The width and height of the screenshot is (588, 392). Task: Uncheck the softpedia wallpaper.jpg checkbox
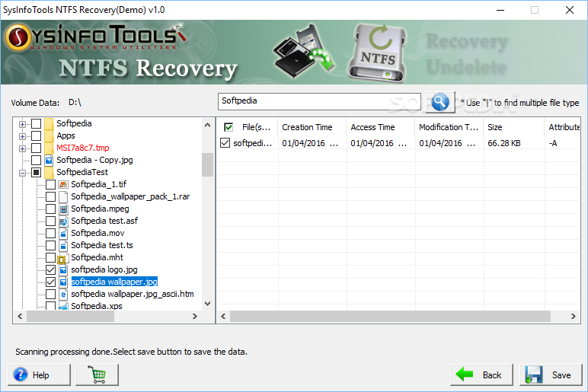point(50,282)
